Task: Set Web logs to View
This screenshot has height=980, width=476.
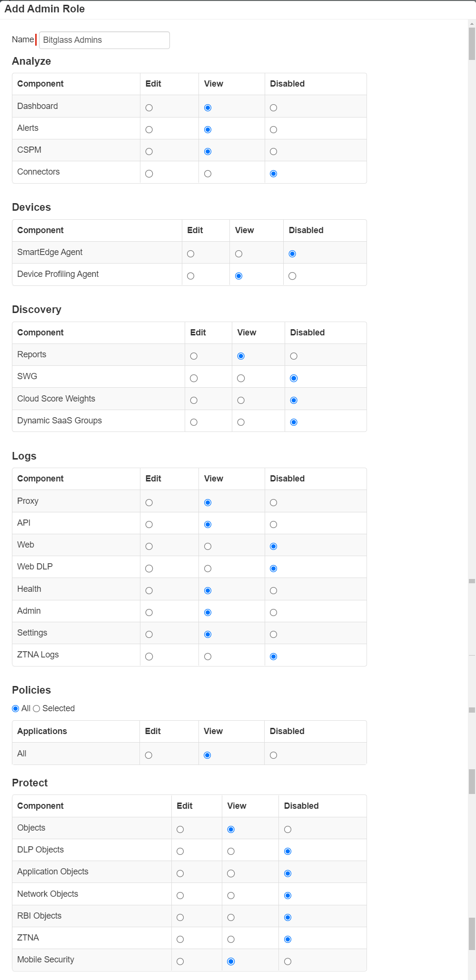Action: (207, 546)
